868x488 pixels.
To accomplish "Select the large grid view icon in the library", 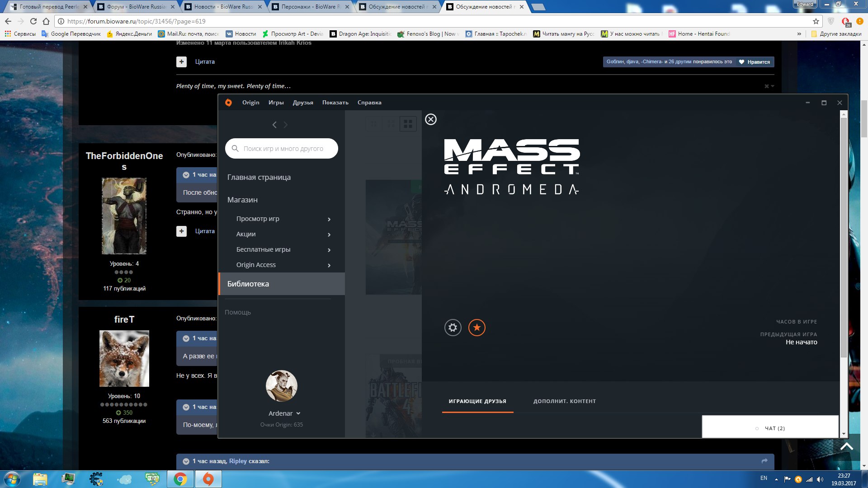I will point(408,123).
